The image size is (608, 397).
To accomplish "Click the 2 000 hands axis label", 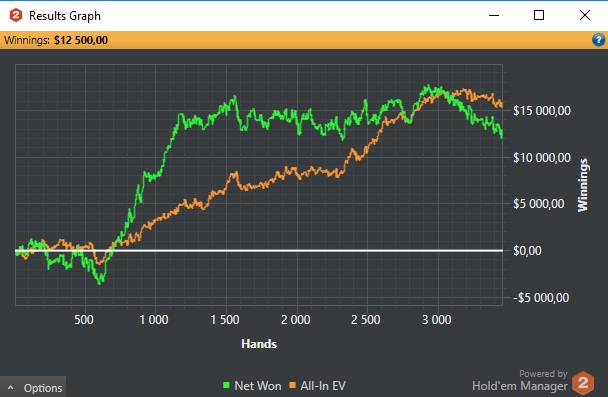I will pyautogui.click(x=295, y=319).
